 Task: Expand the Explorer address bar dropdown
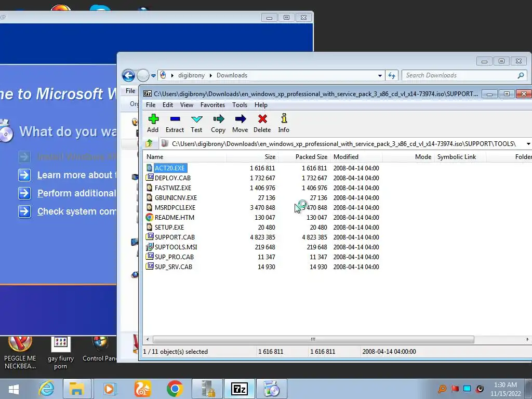click(380, 75)
